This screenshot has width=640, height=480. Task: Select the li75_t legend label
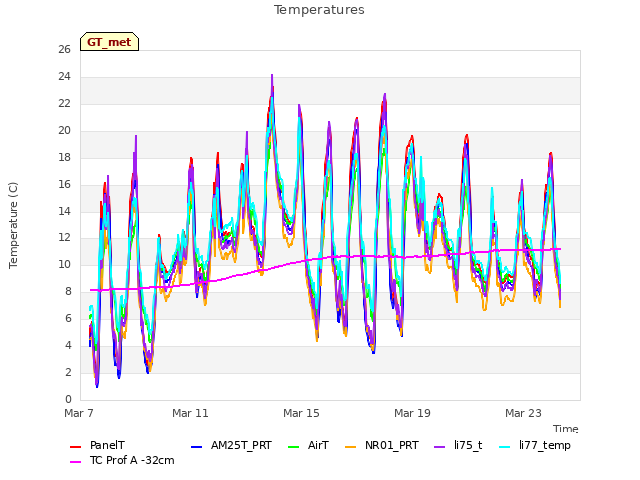(x=468, y=445)
